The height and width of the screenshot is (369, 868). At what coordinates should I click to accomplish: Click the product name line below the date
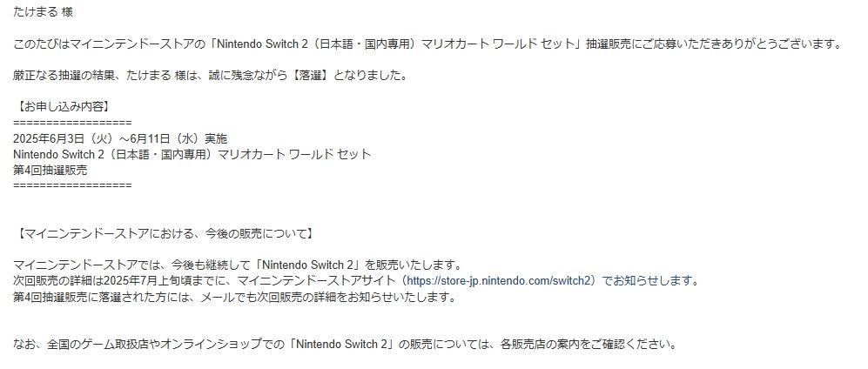click(192, 154)
